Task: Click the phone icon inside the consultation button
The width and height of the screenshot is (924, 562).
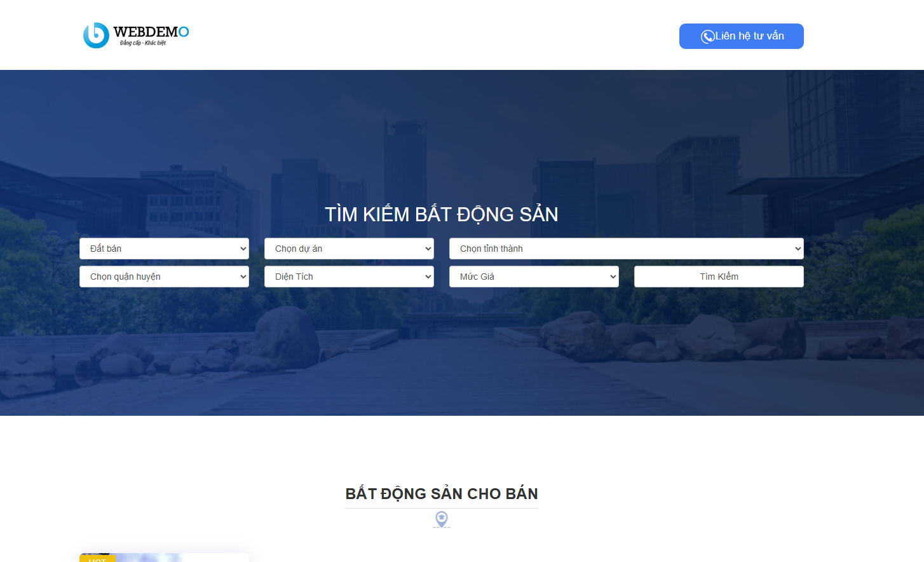Action: tap(707, 36)
